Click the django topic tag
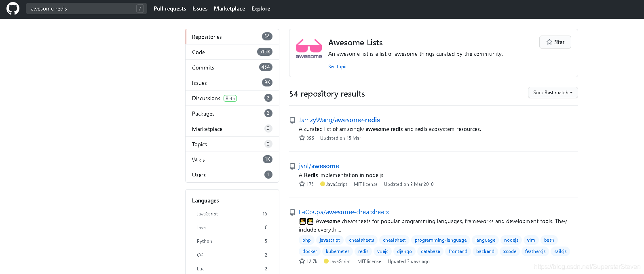644x274 pixels. tap(404, 251)
